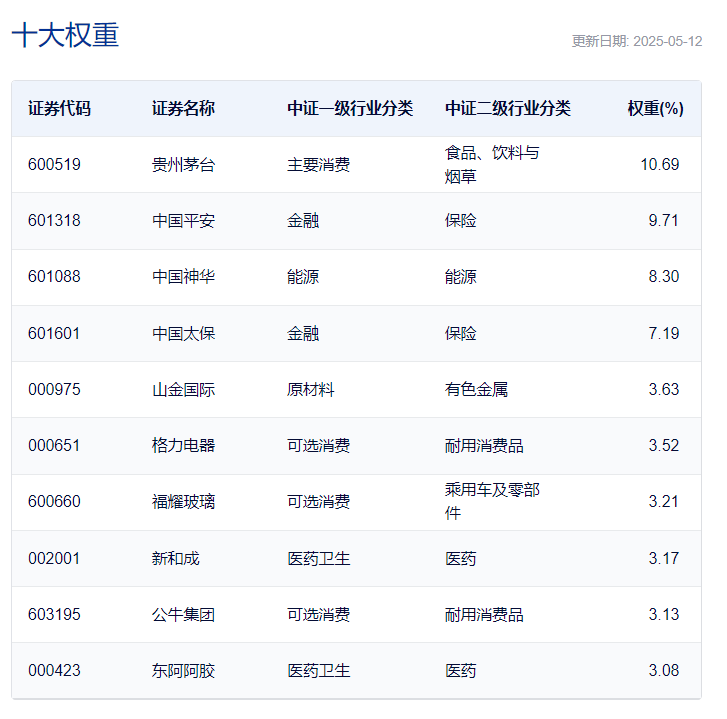Click the 证券代码 column header
This screenshot has height=719, width=727.
(x=59, y=108)
